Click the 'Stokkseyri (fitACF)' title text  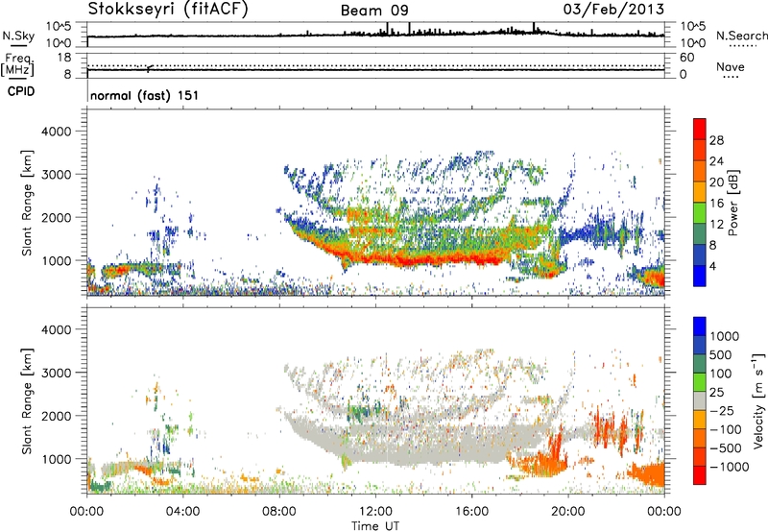[x=168, y=10]
